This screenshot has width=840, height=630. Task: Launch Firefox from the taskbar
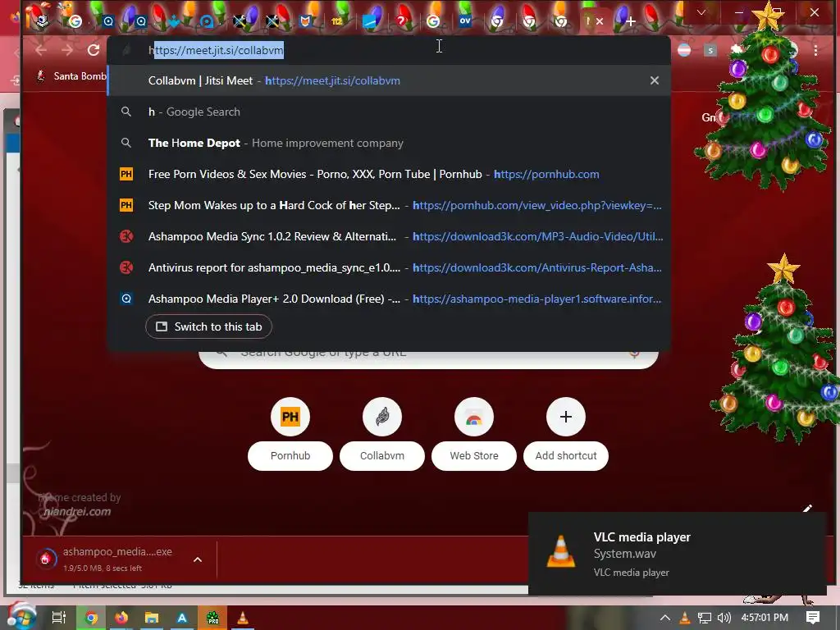[x=121, y=619]
